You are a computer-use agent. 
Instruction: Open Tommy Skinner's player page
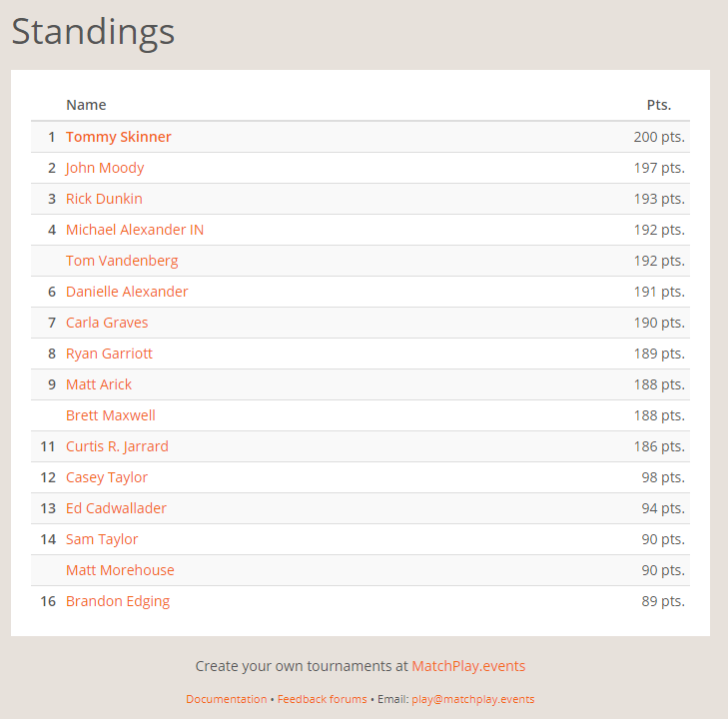pyautogui.click(x=118, y=137)
